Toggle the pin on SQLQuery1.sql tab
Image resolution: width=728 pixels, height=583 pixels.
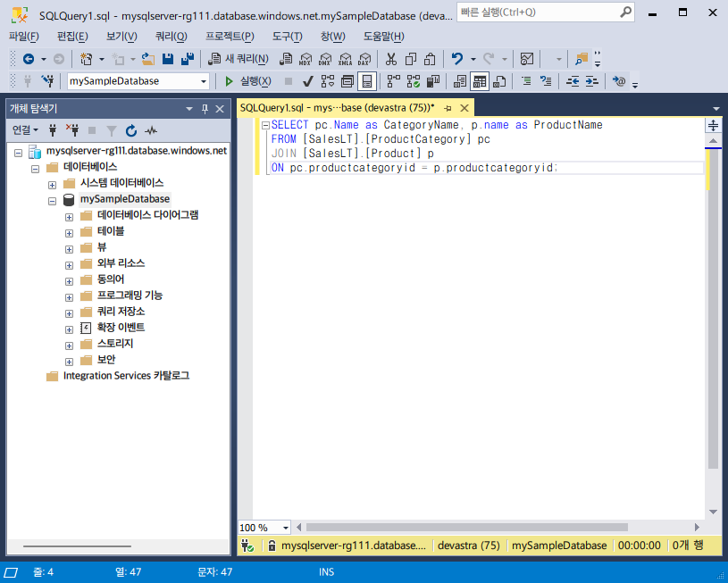pyautogui.click(x=448, y=108)
